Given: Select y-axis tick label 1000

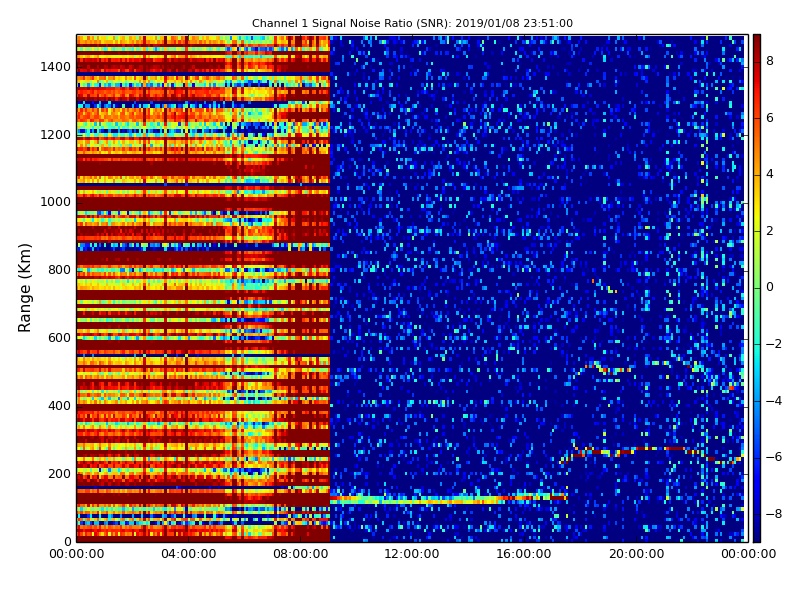Looking at the screenshot, I should (56, 202).
